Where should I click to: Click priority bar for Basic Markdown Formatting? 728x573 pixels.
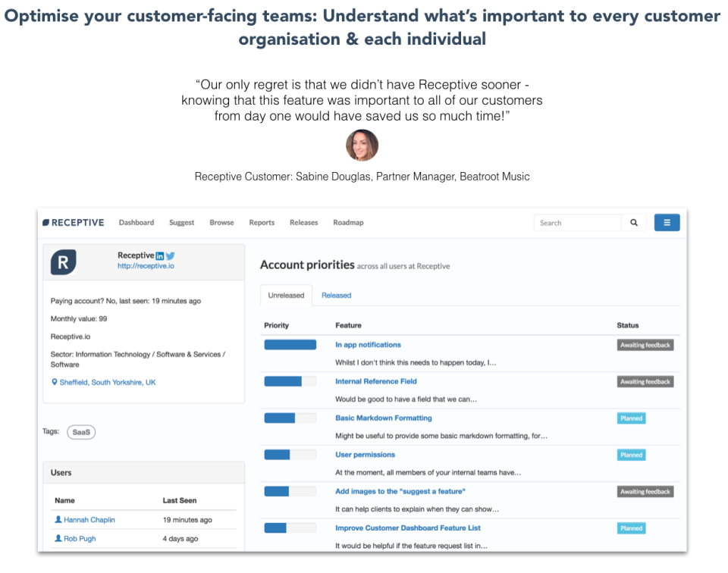(290, 418)
